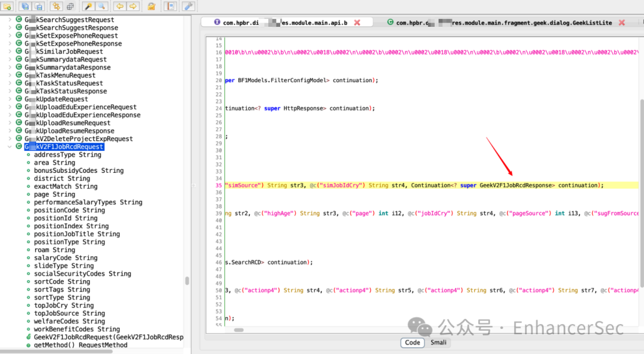Close the main.api.b tab
The image size is (644, 354).
[x=357, y=23]
